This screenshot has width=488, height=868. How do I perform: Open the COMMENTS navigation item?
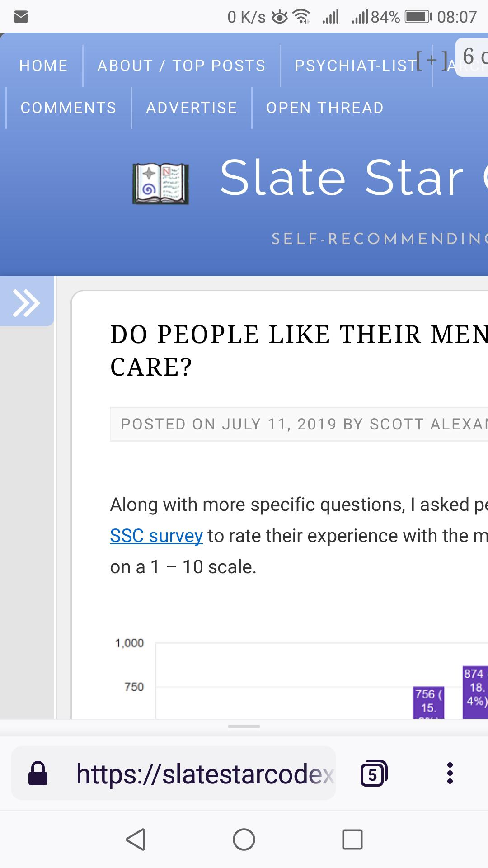click(x=69, y=108)
